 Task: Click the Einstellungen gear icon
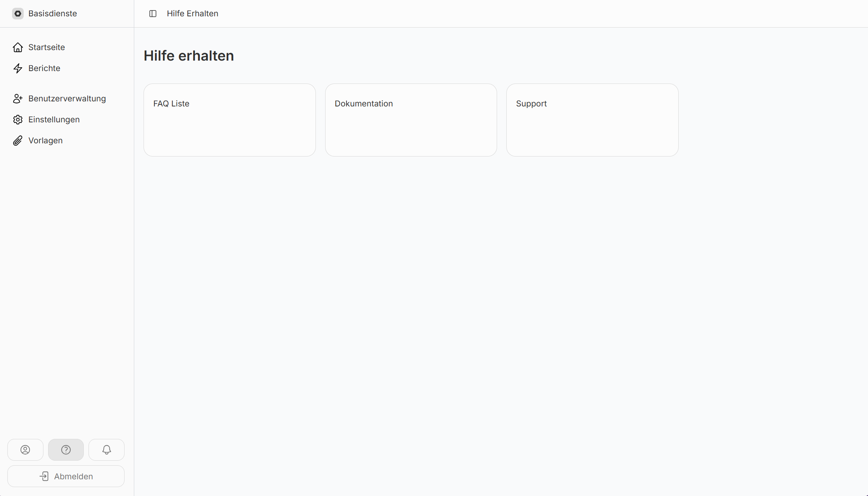(x=18, y=120)
